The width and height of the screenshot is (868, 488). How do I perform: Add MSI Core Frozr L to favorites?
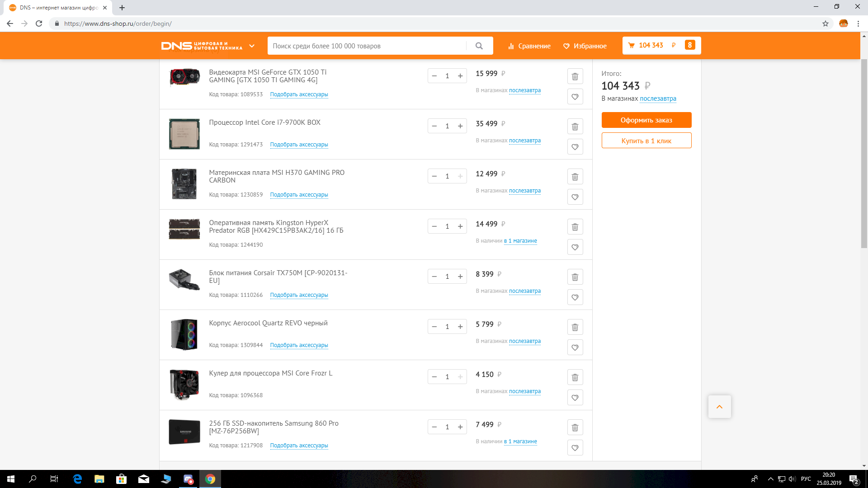click(575, 398)
